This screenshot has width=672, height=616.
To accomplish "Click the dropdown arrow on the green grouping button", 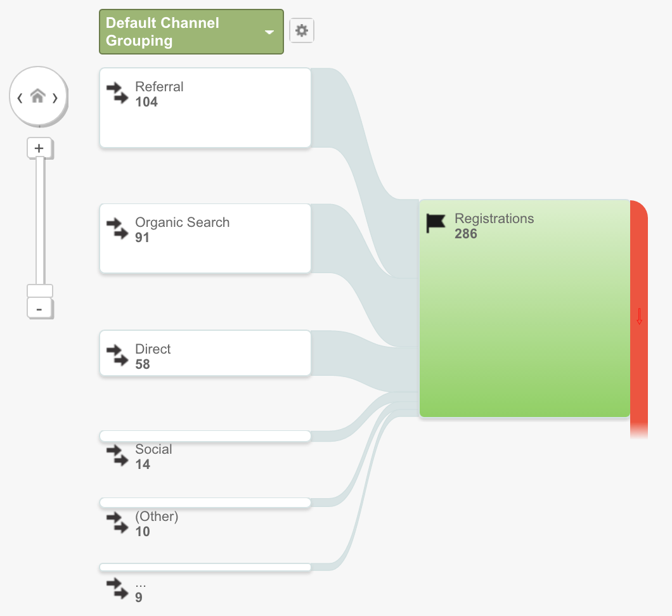I will (269, 32).
